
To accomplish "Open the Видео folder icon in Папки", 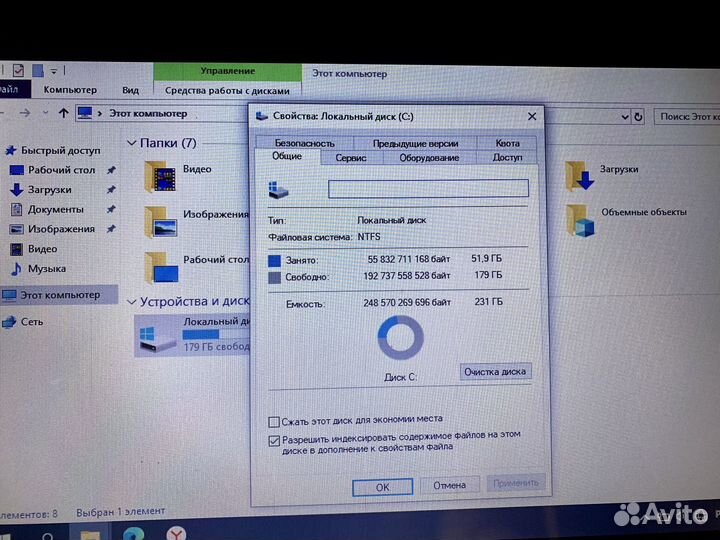I will click(160, 177).
